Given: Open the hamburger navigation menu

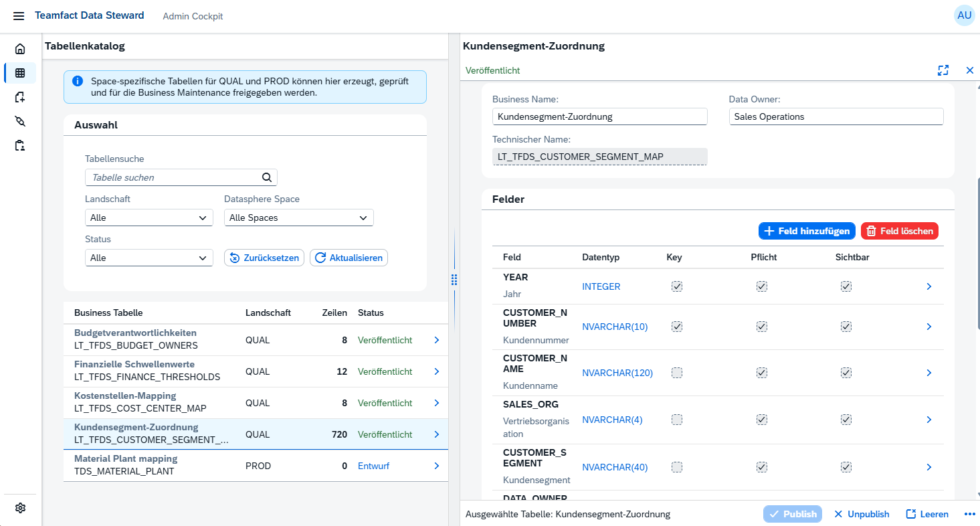Looking at the screenshot, I should tap(19, 16).
